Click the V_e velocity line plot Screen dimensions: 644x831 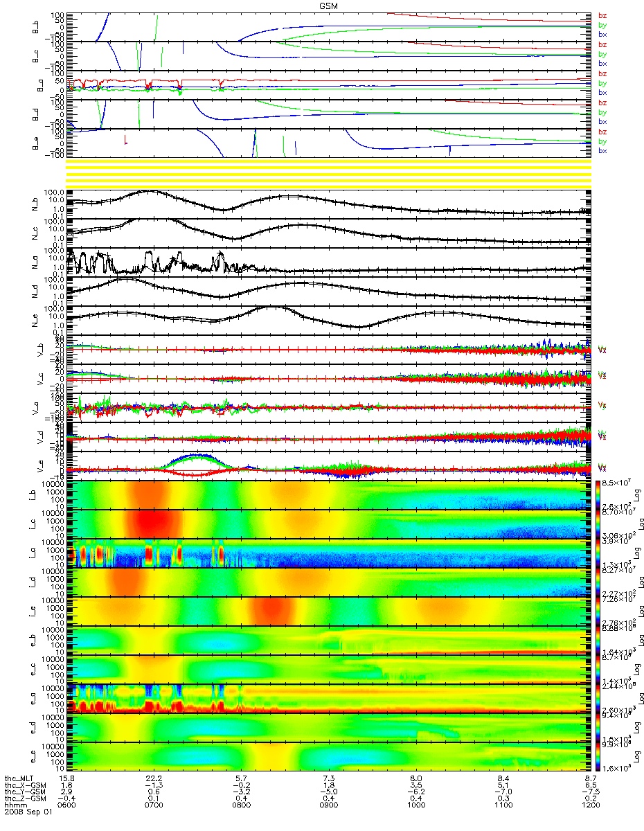click(x=330, y=465)
